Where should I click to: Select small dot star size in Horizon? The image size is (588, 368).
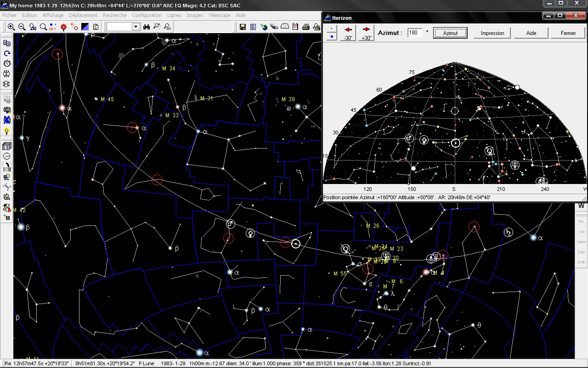[332, 29]
